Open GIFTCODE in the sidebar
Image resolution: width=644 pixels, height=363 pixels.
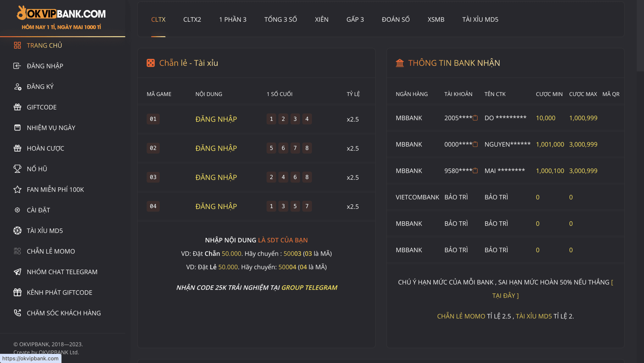pos(42,107)
